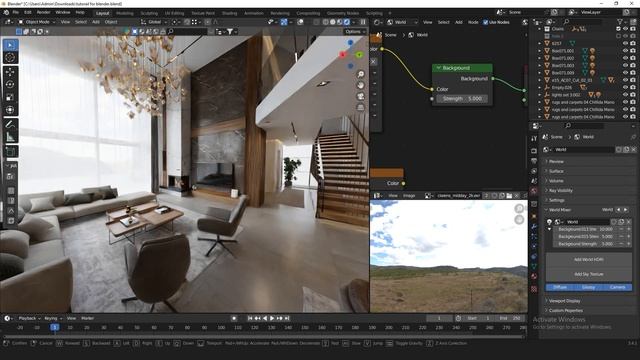
Task: Open the Scene properties tab
Action: (534, 181)
